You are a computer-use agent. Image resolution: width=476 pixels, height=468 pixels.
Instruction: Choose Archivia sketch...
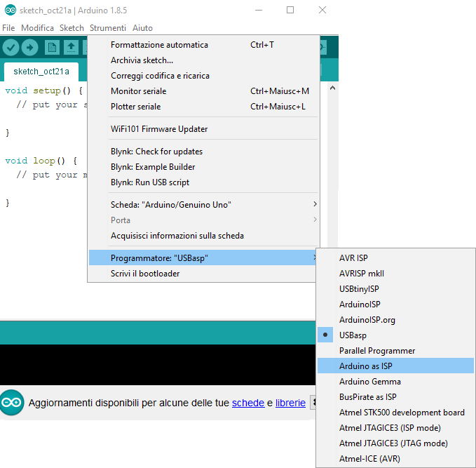click(x=203, y=60)
